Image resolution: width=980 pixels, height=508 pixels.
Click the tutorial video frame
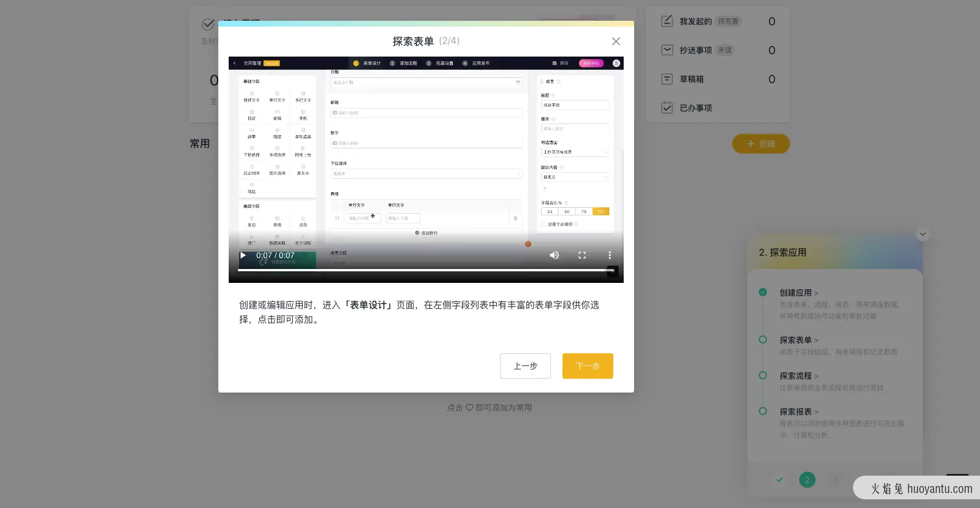click(x=426, y=170)
